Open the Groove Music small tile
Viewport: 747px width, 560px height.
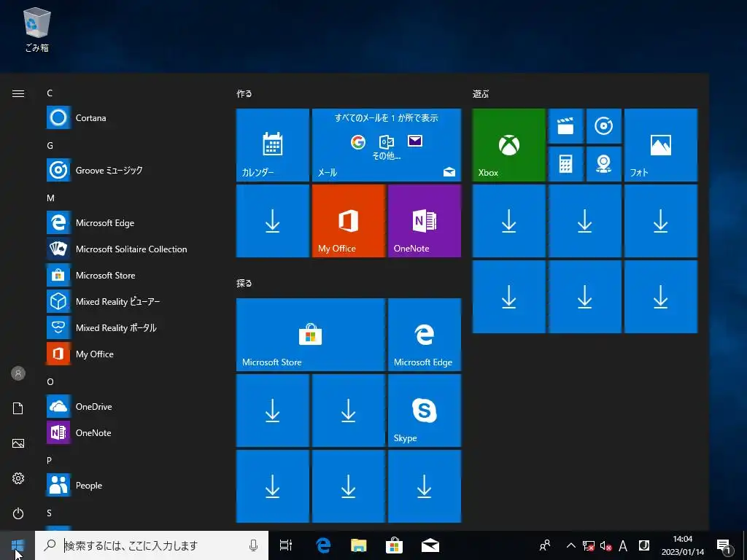click(603, 126)
